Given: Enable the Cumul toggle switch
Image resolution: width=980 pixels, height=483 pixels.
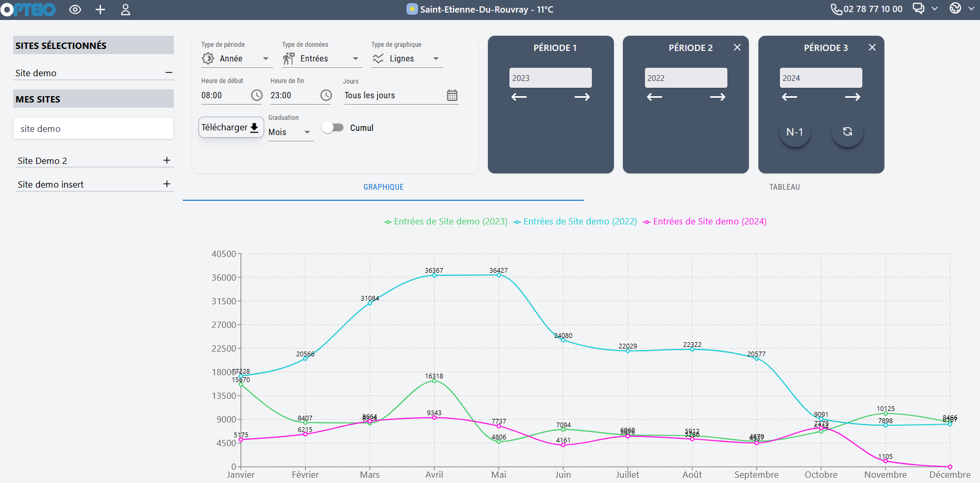Looking at the screenshot, I should [332, 128].
